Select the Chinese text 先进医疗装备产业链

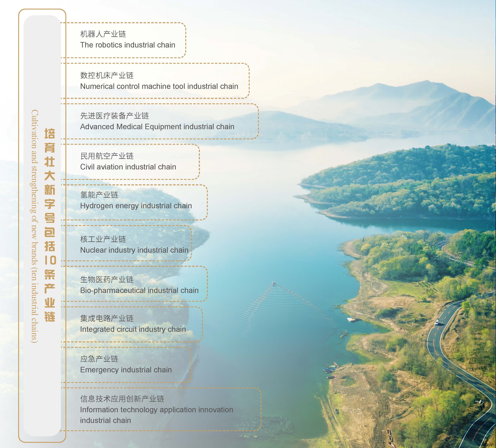click(x=114, y=116)
